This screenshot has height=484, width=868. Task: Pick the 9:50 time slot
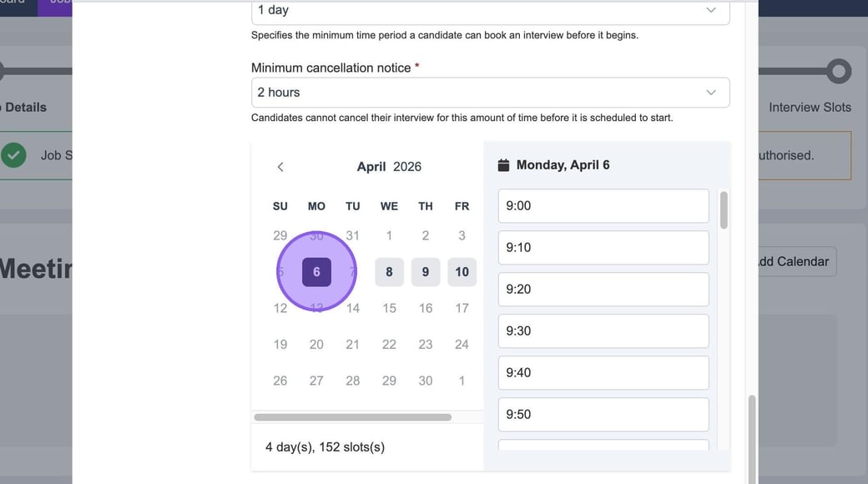[x=603, y=415]
